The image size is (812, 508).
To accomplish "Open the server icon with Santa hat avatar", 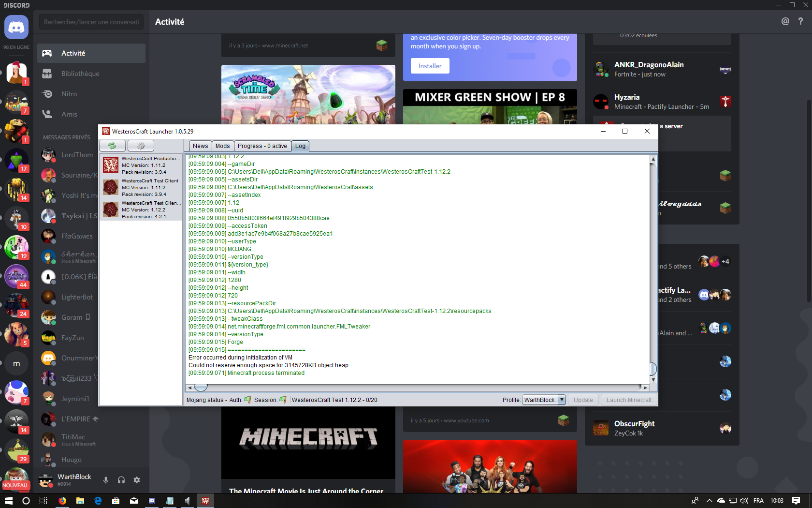I will pyautogui.click(x=16, y=73).
